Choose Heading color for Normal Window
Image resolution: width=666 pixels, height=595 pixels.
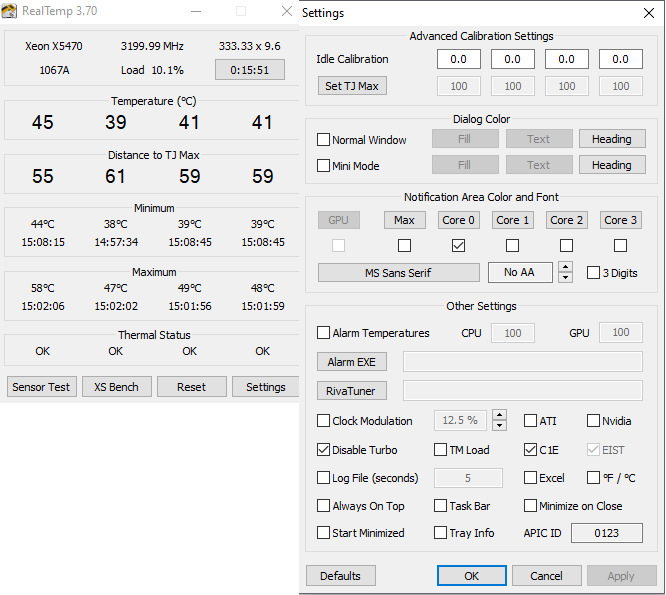612,139
